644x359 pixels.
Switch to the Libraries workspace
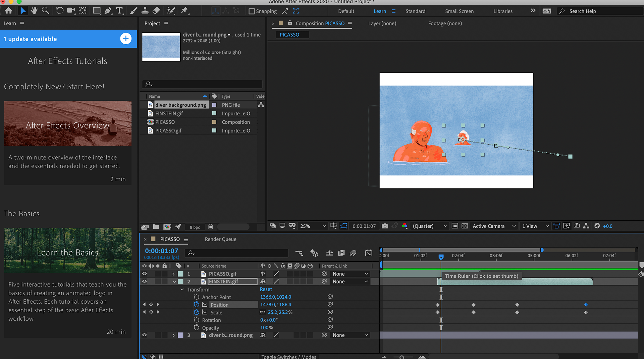(x=503, y=11)
